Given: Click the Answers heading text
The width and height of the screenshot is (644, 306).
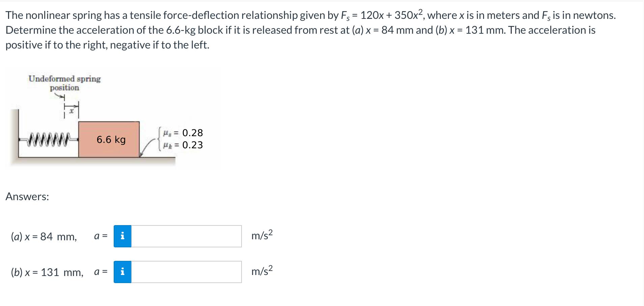Looking at the screenshot, I should pos(27,197).
